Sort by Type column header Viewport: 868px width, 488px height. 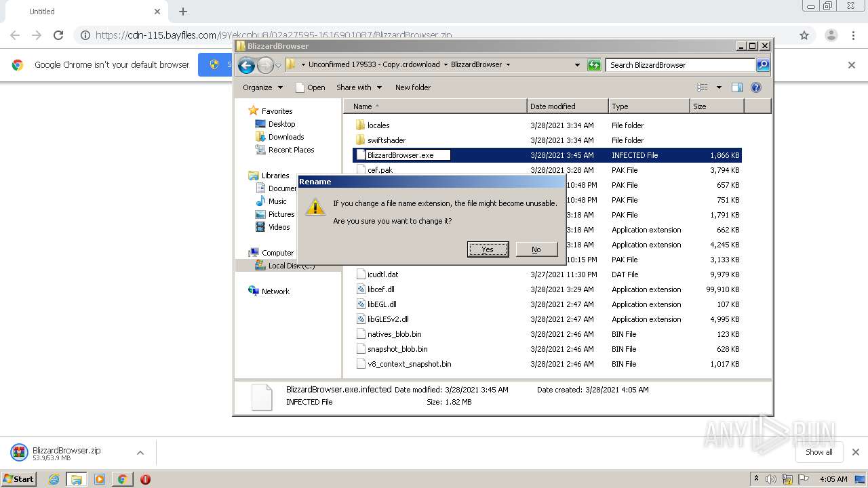coord(649,106)
